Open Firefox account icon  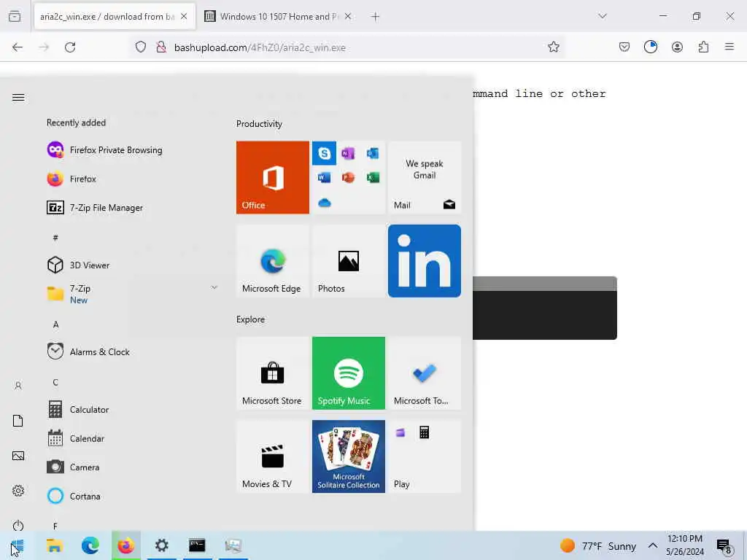pyautogui.click(x=677, y=47)
